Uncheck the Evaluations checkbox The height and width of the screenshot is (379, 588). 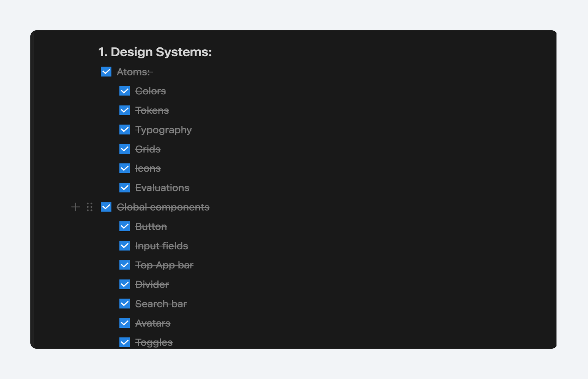point(124,188)
